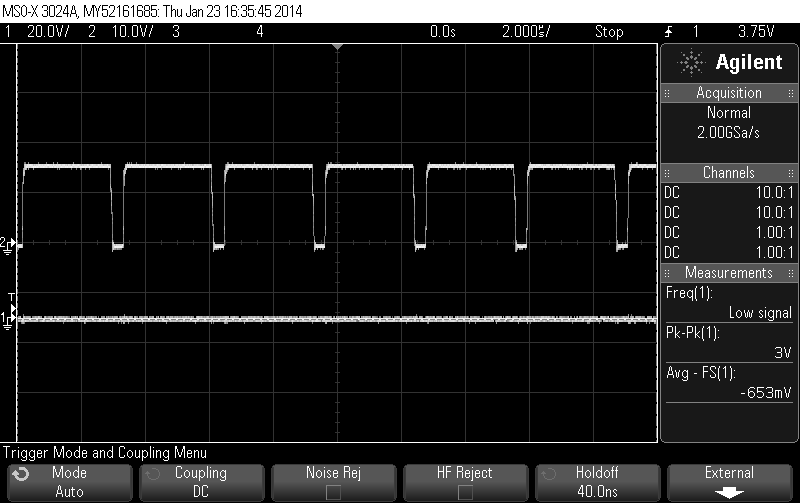Click the Trigger Mode and Coupling Menu title
Screen dimensions: 800x503
tap(105, 453)
